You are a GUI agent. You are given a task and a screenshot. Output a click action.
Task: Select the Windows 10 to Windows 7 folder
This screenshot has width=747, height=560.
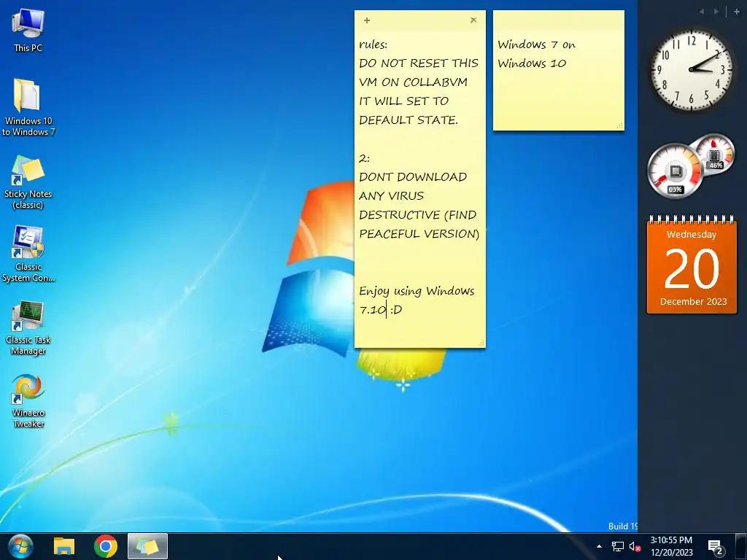coord(28,108)
